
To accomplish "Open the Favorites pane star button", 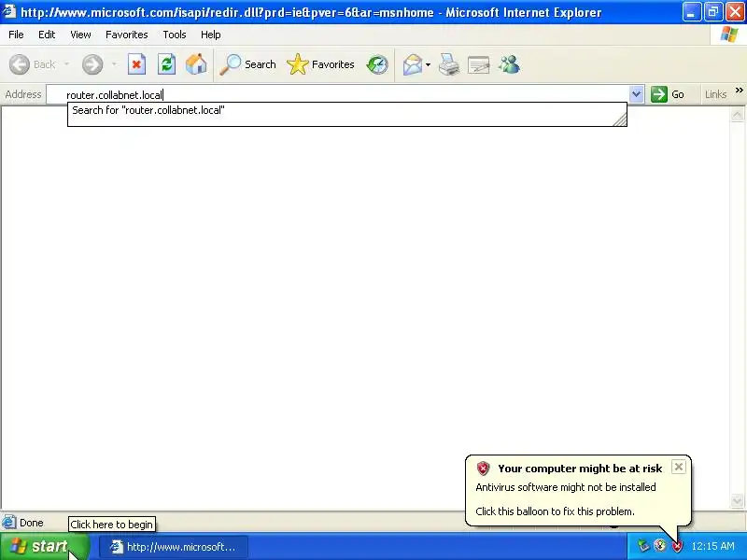I will [x=320, y=64].
